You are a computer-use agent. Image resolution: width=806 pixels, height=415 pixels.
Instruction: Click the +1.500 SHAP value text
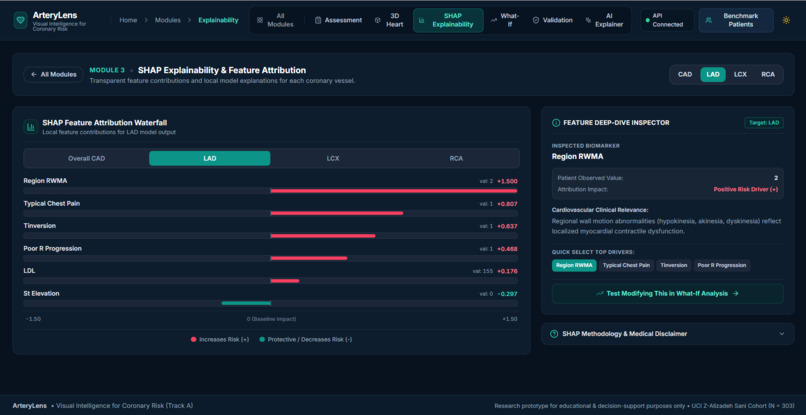click(507, 182)
